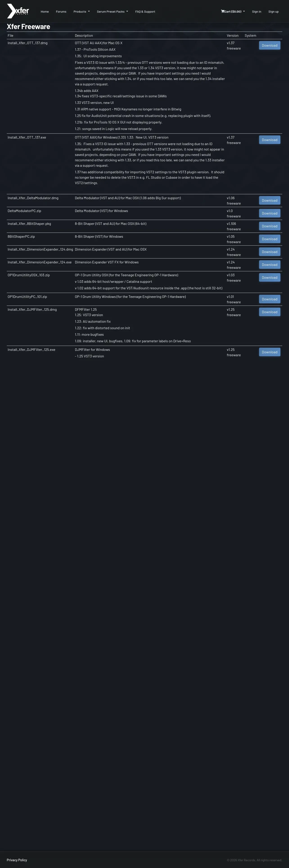Image resolution: width=289 pixels, height=868 pixels.
Task: Click 'DFMFilter 1.25' description text
Action: click(x=86, y=309)
